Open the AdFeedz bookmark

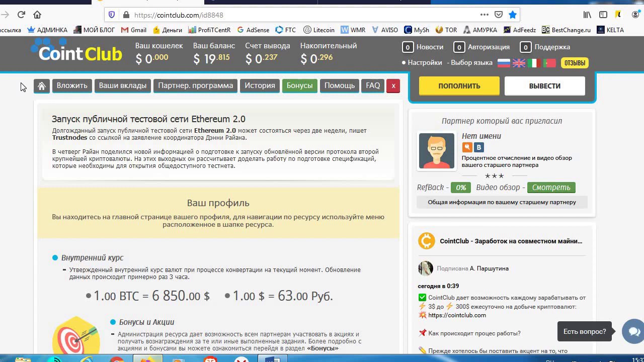point(520,30)
